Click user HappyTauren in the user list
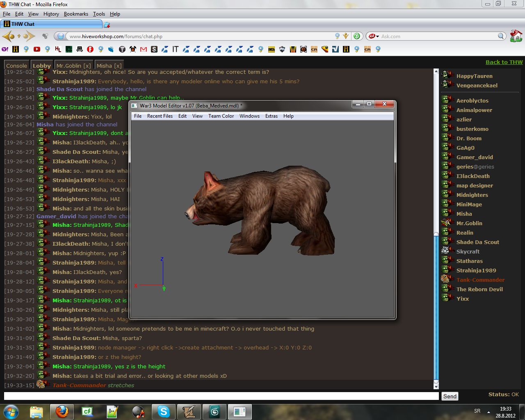This screenshot has width=525, height=420. click(x=475, y=76)
